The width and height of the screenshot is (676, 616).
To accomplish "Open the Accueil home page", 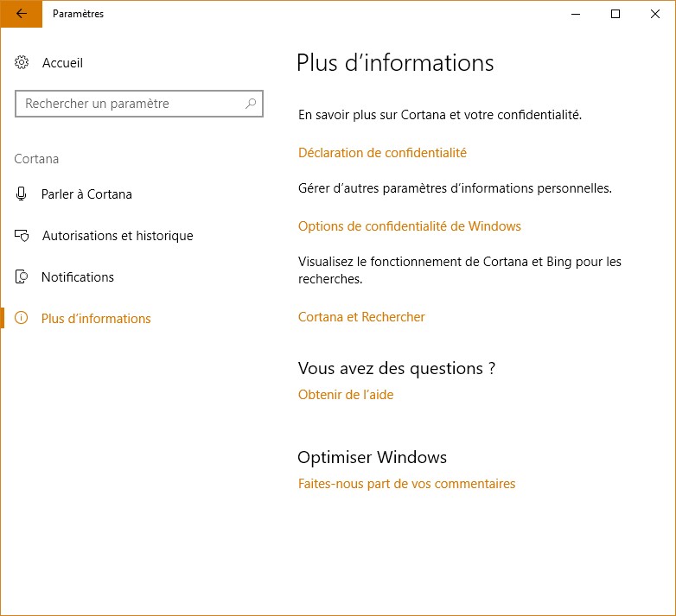I will click(x=62, y=63).
